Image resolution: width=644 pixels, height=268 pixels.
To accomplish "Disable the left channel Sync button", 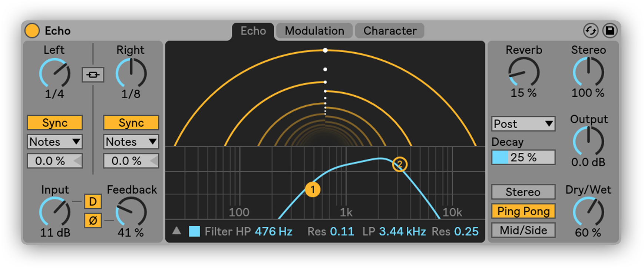I will (x=55, y=123).
